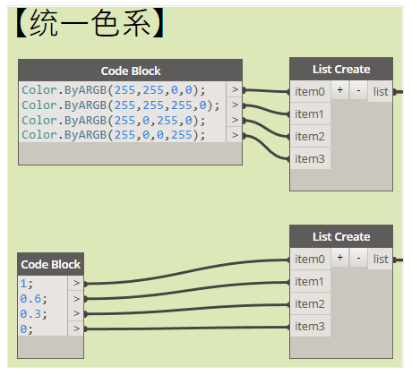Screen dimensions: 417x375
Task: Select the top Code Block title bar
Action: [130, 71]
